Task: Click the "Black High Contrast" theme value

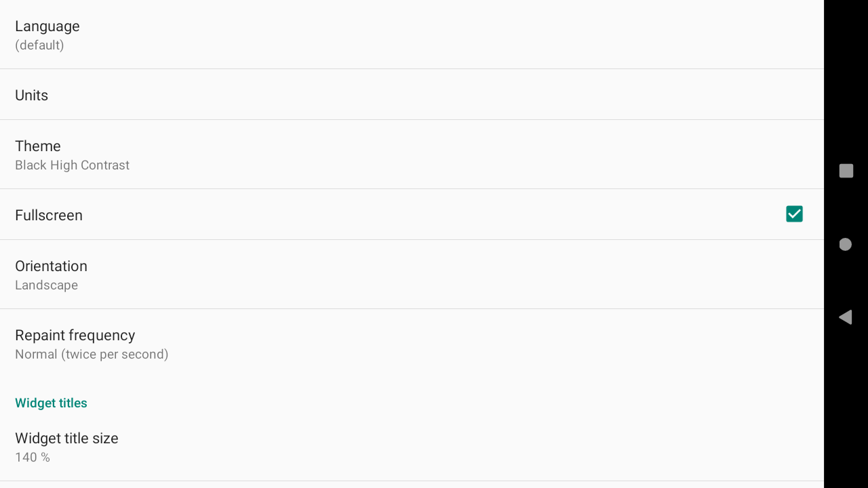Action: pos(72,165)
